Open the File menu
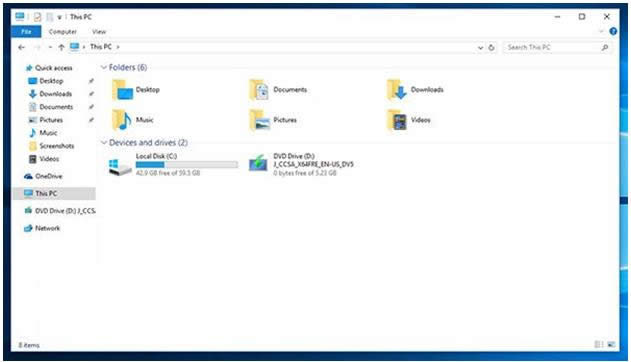The width and height of the screenshot is (631, 362). (26, 31)
